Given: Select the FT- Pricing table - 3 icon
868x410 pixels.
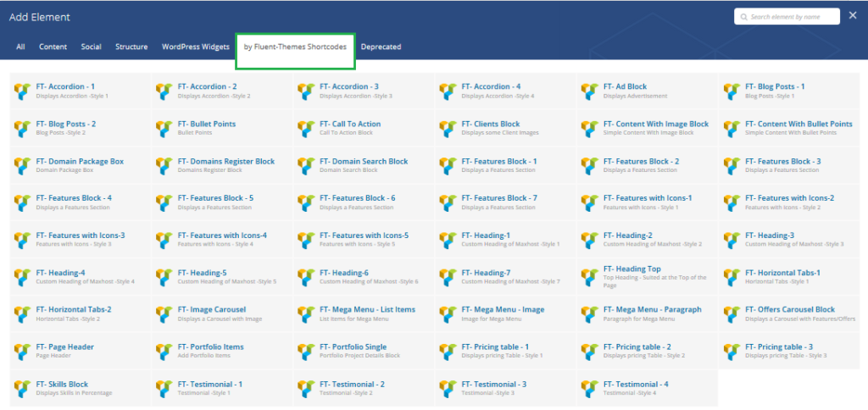Looking at the screenshot, I should point(732,351).
